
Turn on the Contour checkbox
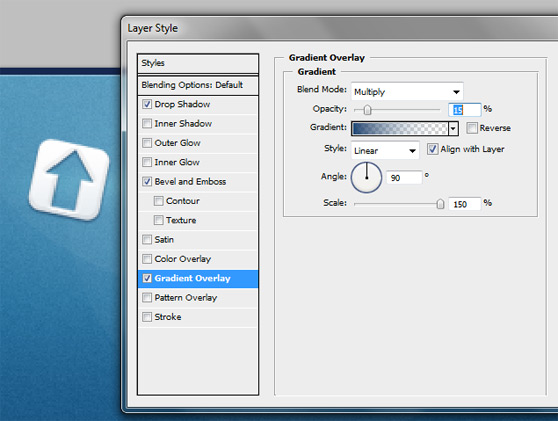(x=158, y=201)
